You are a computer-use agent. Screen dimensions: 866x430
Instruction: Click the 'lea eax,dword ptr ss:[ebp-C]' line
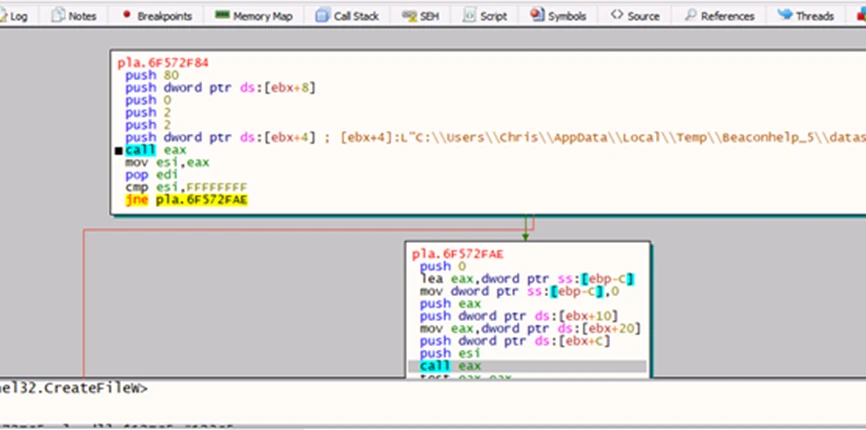click(527, 278)
